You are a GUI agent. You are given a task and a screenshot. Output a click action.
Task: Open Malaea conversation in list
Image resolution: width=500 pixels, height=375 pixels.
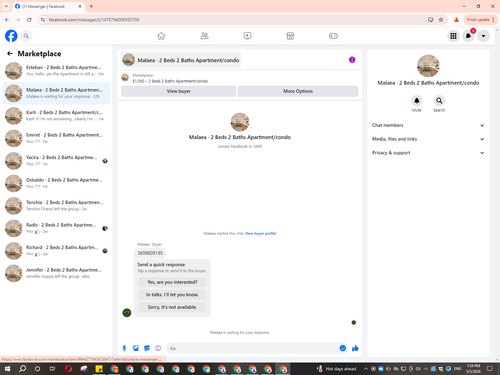(56, 93)
